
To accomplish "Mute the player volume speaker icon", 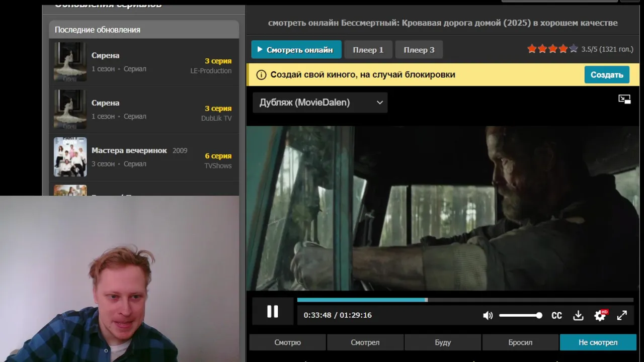I will click(488, 316).
